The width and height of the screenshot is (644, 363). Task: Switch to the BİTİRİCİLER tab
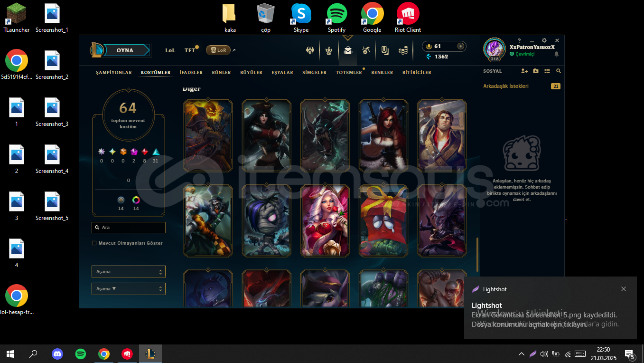417,73
